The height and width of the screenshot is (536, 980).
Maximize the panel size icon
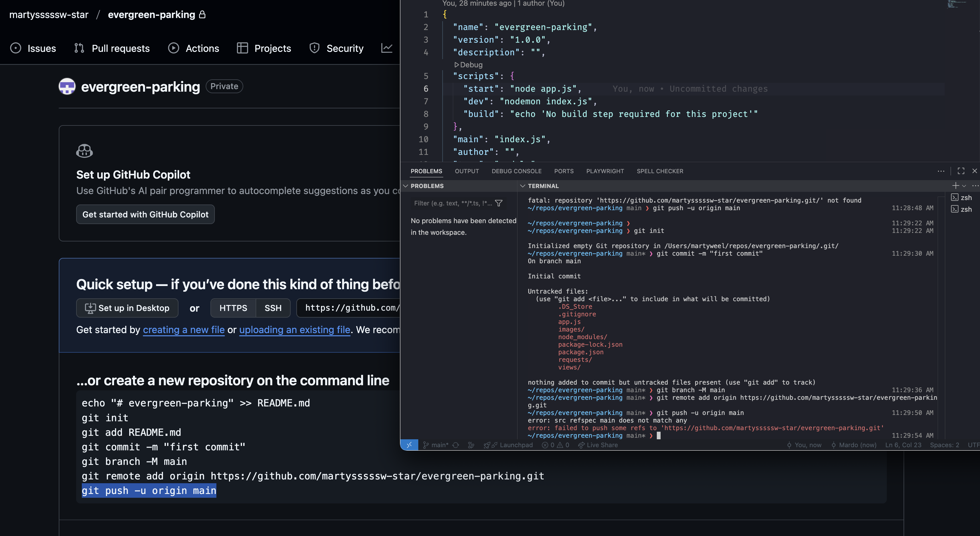[x=961, y=171]
